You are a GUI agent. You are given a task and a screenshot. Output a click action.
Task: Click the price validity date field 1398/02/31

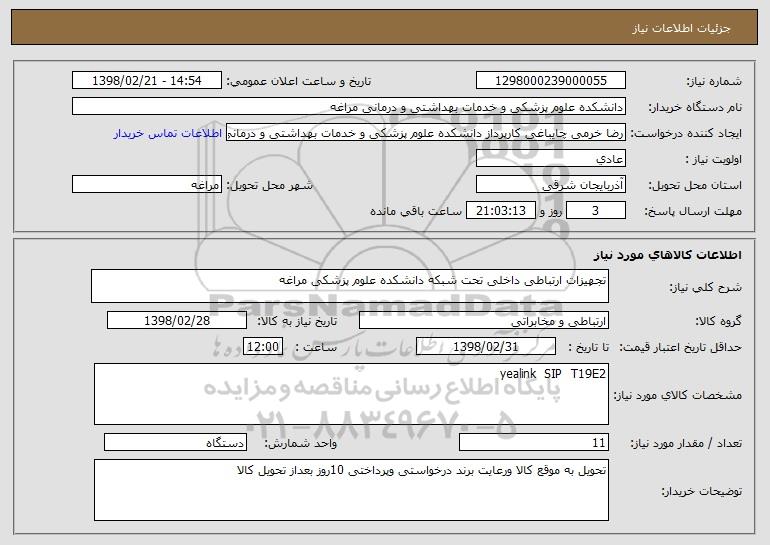tap(486, 346)
